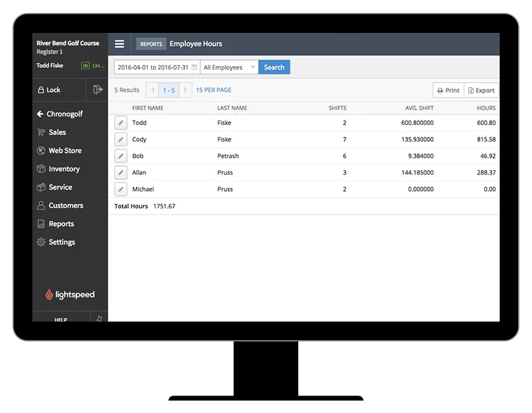Export the employee hours report

click(481, 90)
